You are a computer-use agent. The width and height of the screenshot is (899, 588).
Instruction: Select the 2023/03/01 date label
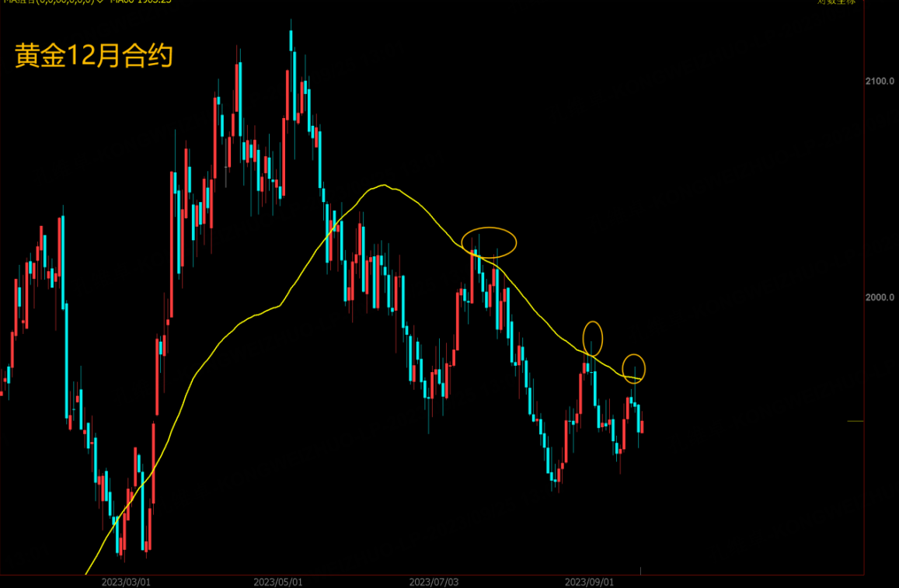(x=126, y=583)
